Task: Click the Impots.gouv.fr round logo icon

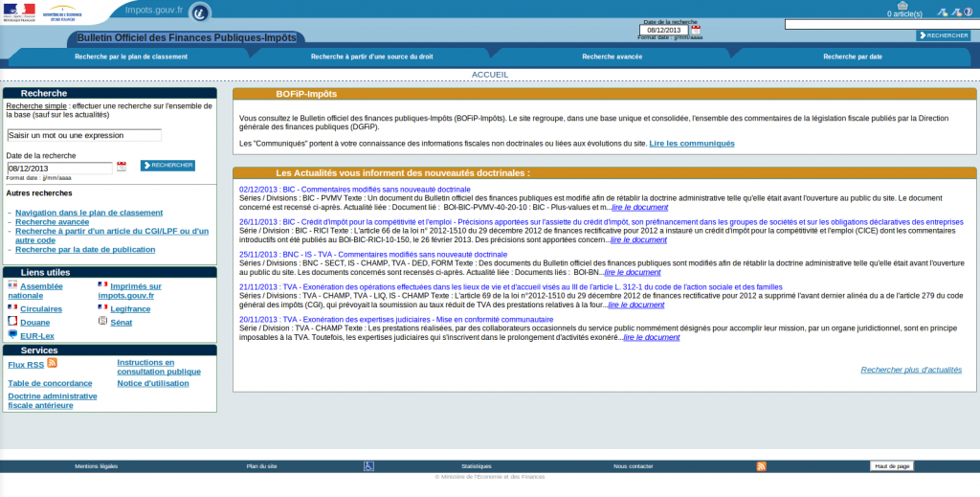Action: pos(200,11)
